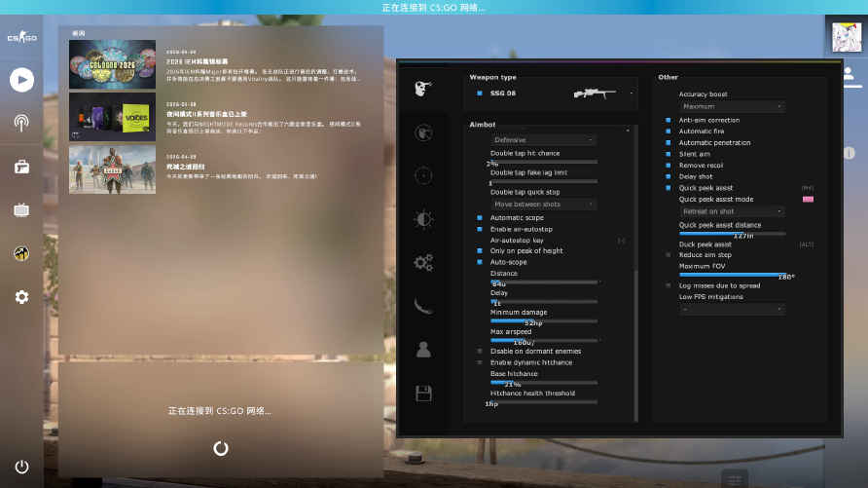Viewport: 868px width, 488px height.
Task: Open the friends list person icon
Action: pos(849,74)
